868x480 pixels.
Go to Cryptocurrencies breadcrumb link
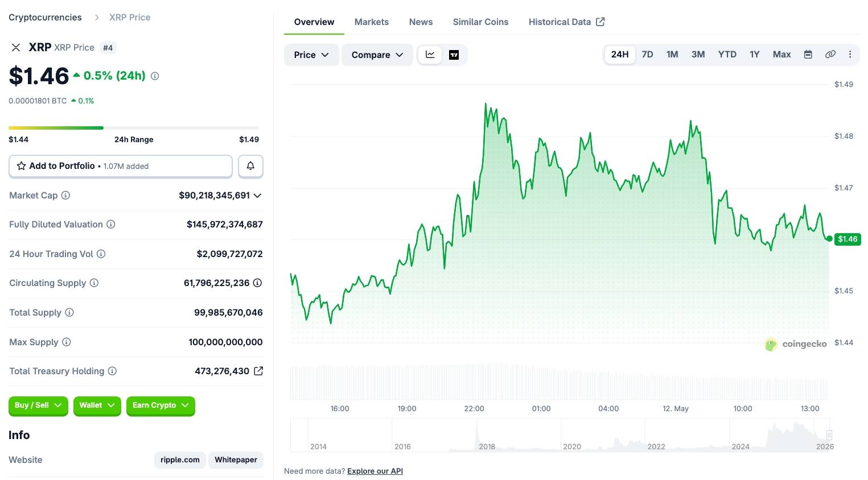pos(45,18)
